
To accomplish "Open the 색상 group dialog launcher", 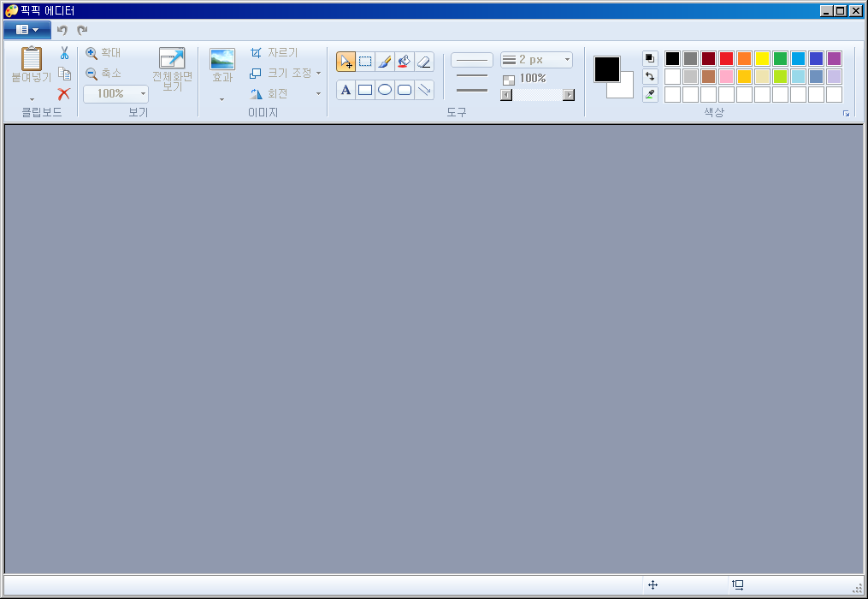I will pyautogui.click(x=846, y=114).
